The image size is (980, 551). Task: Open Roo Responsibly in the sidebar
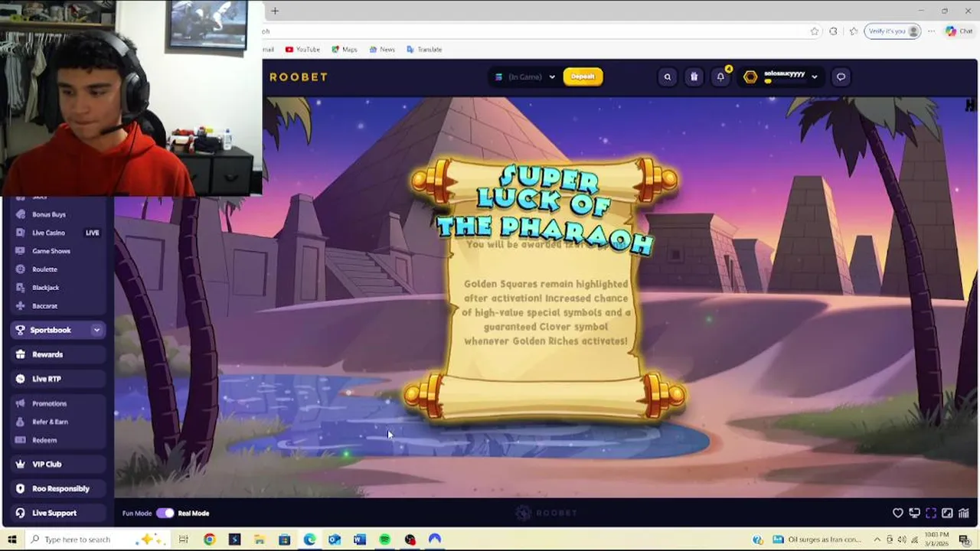(58, 488)
